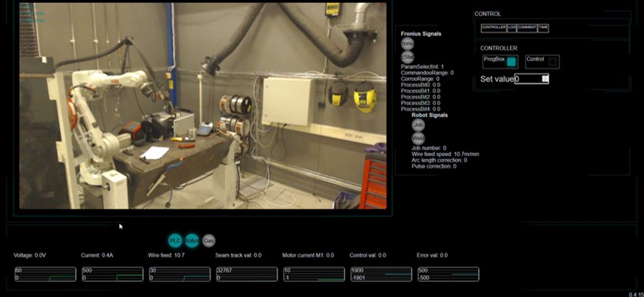
Task: Click the CONTROL panel heading
Action: [x=487, y=14]
